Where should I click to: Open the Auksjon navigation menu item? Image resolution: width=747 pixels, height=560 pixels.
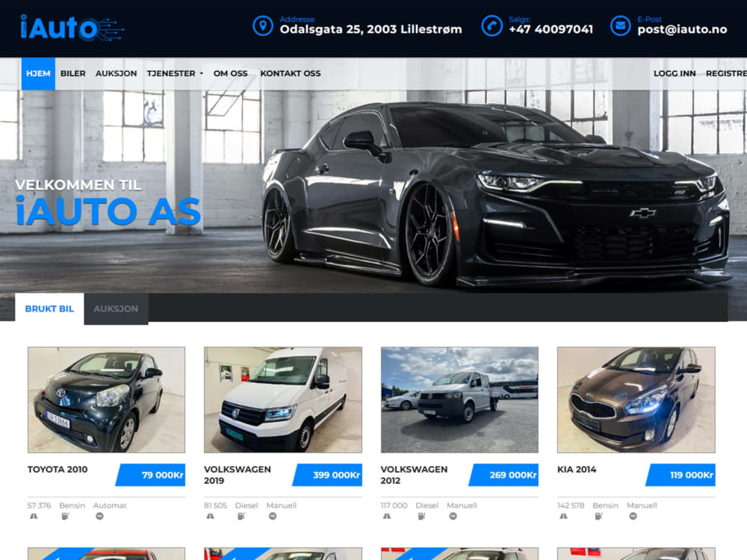coord(116,73)
